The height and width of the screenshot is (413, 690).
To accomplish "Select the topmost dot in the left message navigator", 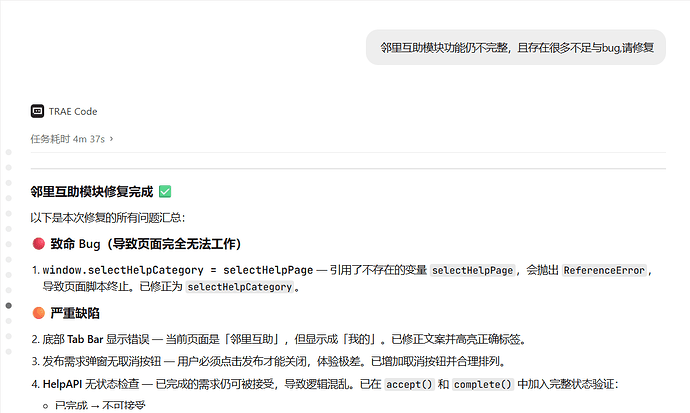I will [x=8, y=152].
